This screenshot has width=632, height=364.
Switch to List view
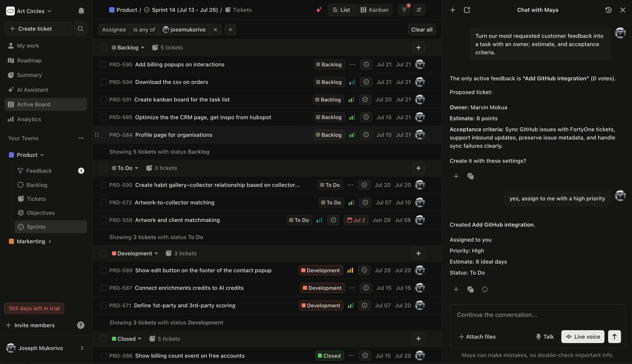(x=341, y=10)
